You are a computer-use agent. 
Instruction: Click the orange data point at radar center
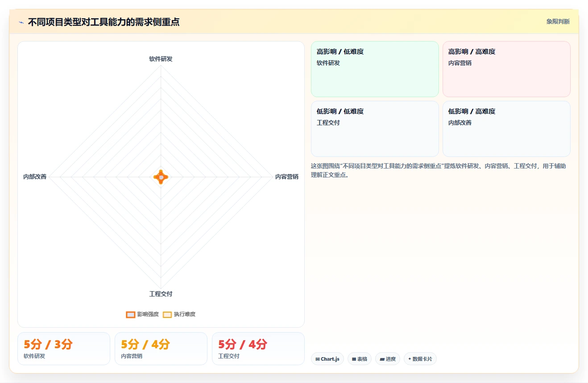tap(161, 177)
